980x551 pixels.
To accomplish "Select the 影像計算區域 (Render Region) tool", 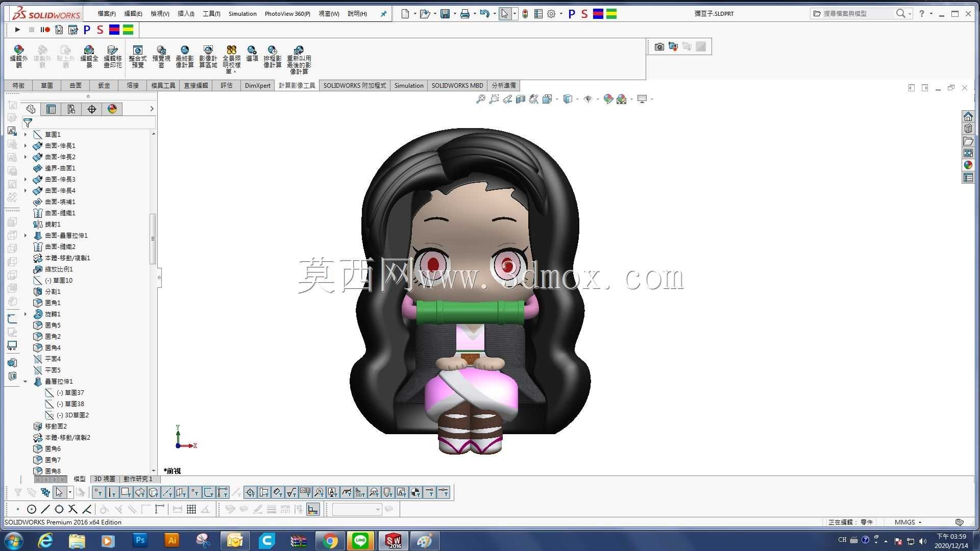I will pyautogui.click(x=208, y=56).
